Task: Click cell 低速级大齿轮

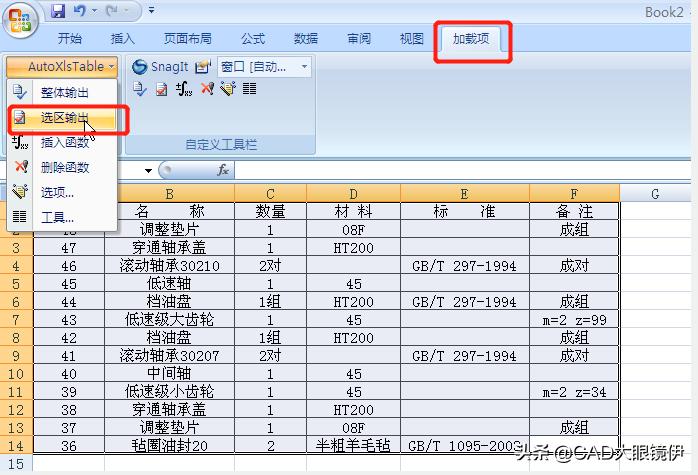Action: click(x=169, y=320)
